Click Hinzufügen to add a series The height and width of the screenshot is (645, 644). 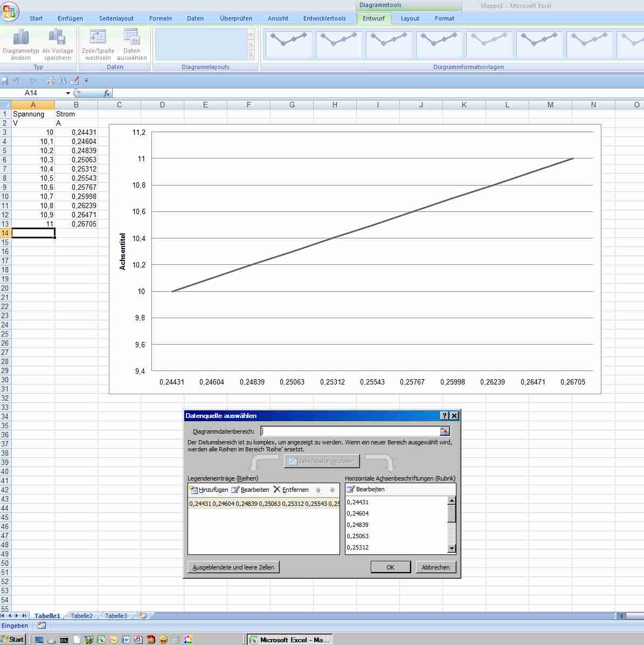point(209,490)
